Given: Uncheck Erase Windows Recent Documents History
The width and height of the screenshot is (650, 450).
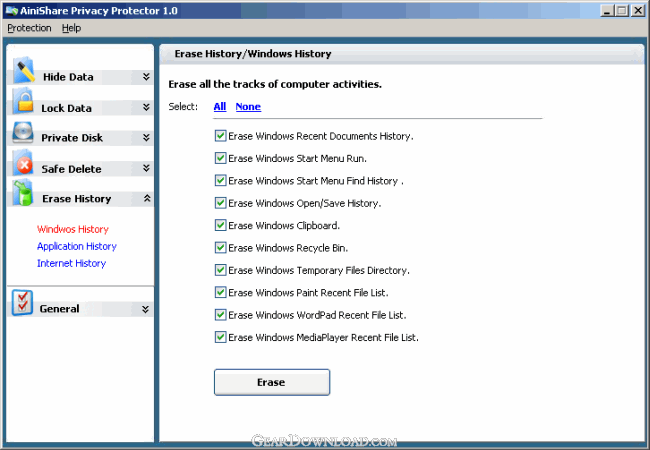Looking at the screenshot, I should 220,135.
